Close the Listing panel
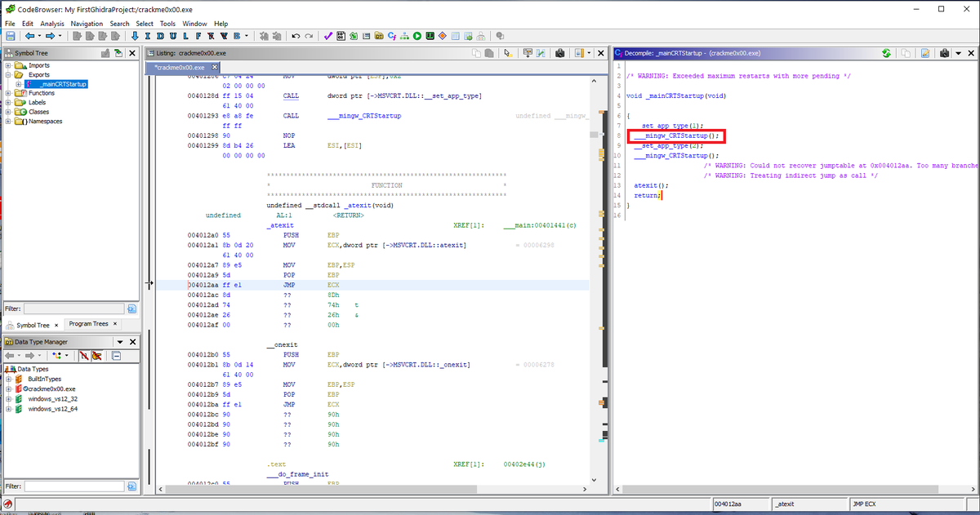 coord(601,53)
